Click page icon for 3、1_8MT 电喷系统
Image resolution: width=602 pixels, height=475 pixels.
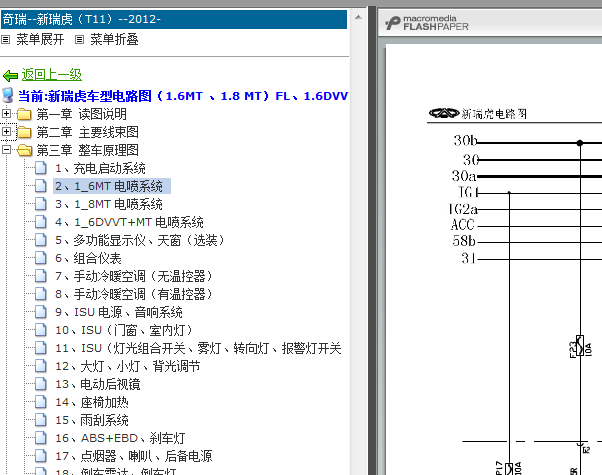click(x=41, y=204)
